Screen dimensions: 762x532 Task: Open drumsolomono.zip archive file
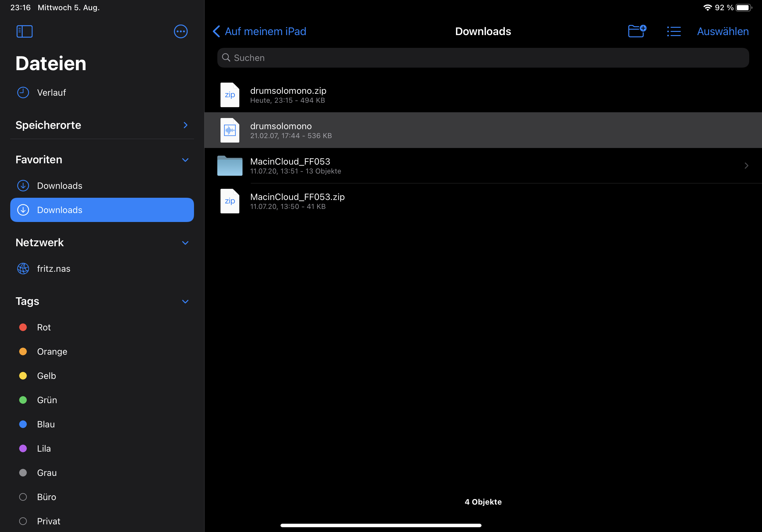click(288, 95)
